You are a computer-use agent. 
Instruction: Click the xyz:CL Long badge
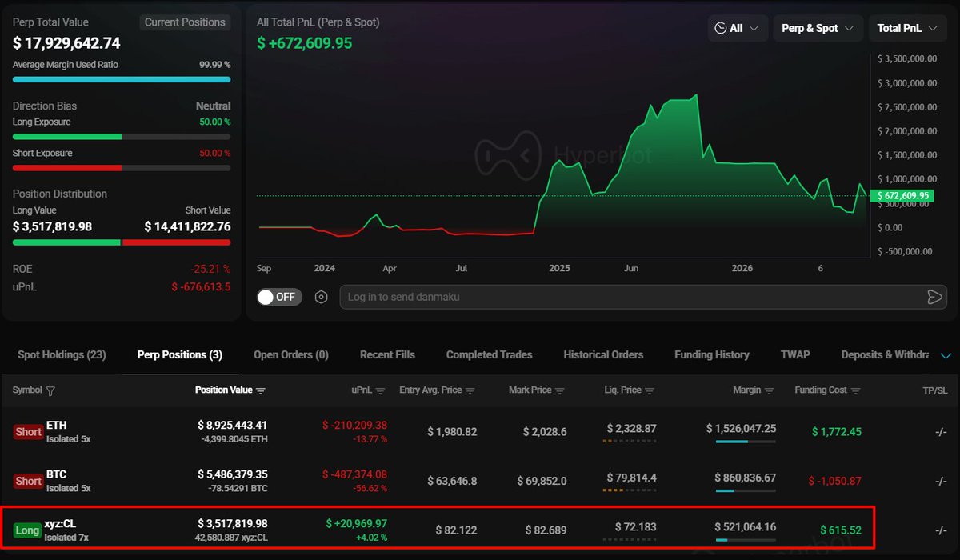click(x=27, y=530)
